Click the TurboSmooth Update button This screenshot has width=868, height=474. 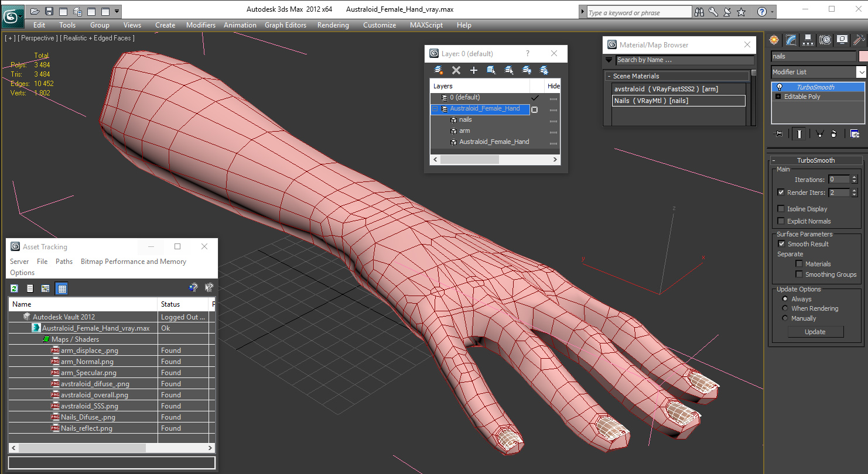815,332
